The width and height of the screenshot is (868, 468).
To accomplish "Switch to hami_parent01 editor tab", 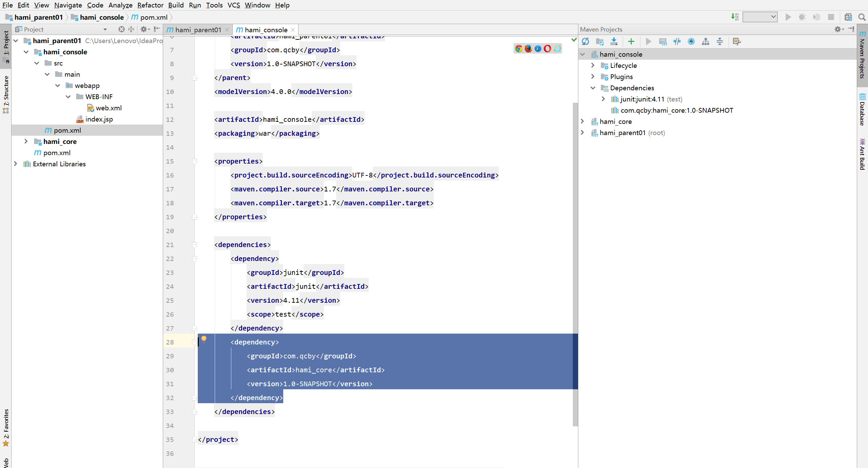I will tap(197, 30).
